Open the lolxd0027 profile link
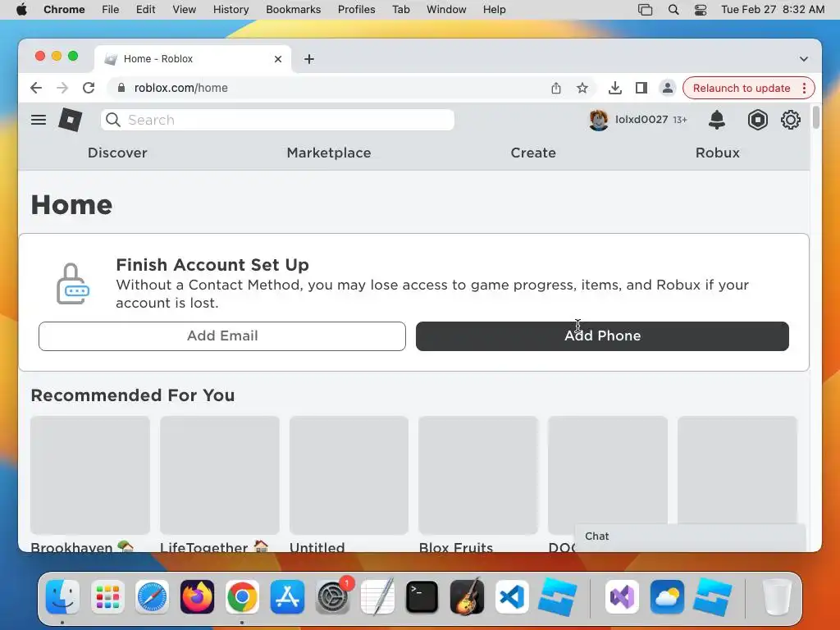 pyautogui.click(x=641, y=120)
